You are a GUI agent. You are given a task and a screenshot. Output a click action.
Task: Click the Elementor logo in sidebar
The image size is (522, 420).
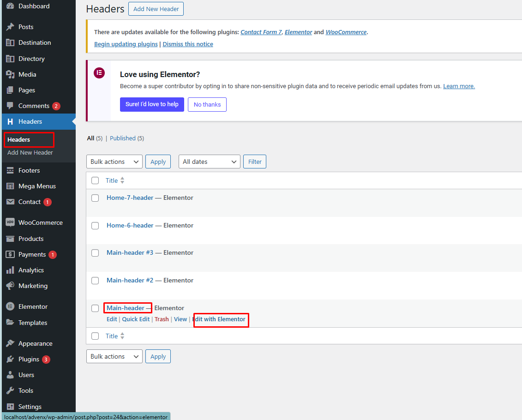coord(10,306)
